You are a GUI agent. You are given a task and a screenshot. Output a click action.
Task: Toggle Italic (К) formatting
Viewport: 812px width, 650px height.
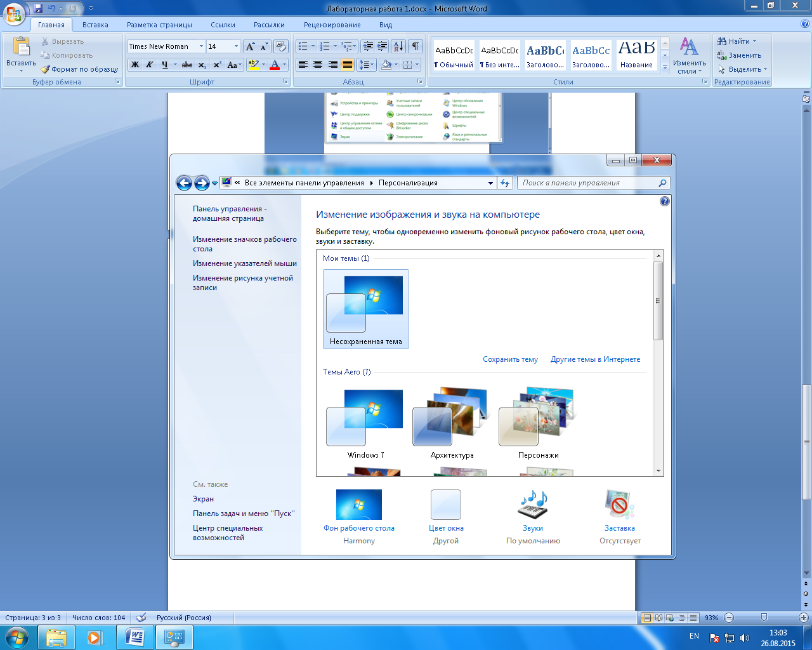click(149, 65)
